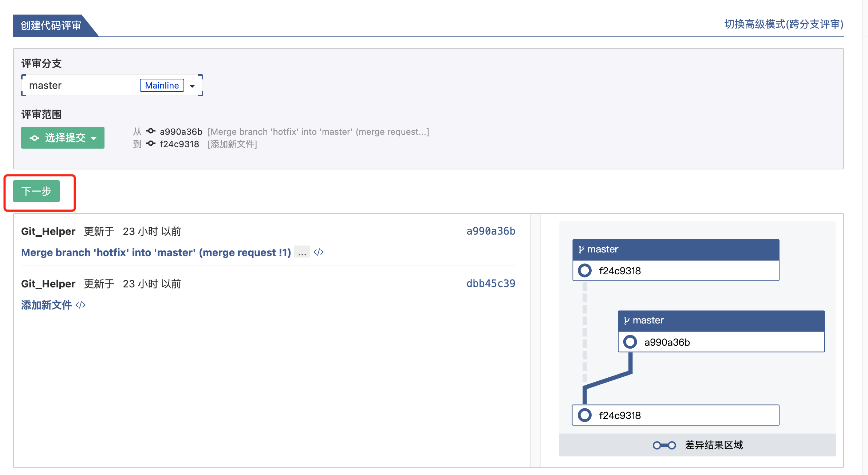Screen dimensions: 868x475
Task: Open the Merge branch 'hotfix' commit title
Action: click(x=156, y=252)
